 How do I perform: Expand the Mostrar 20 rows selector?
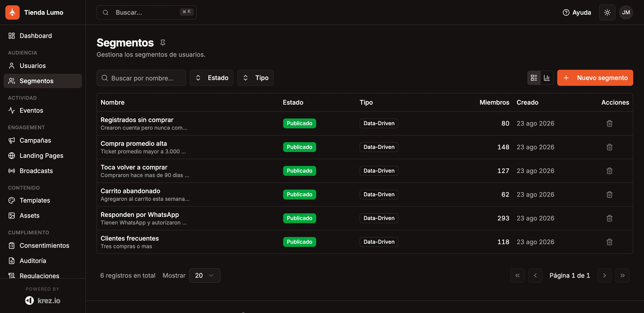click(205, 276)
